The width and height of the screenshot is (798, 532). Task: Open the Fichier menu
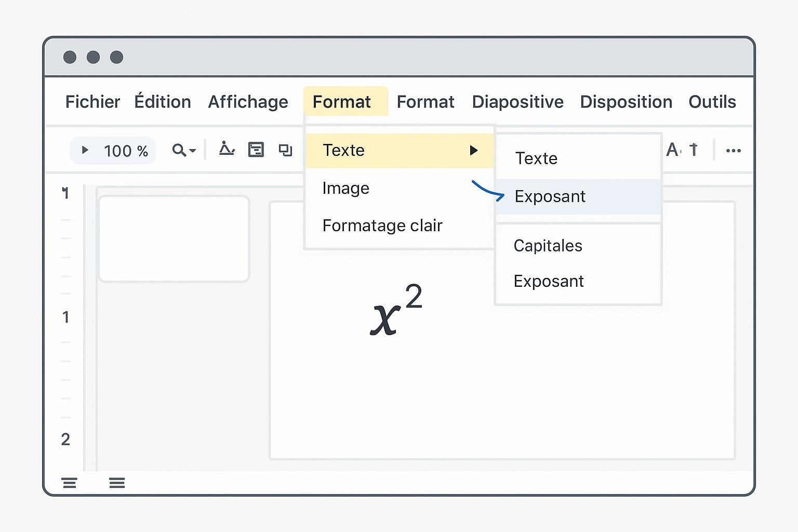point(92,102)
